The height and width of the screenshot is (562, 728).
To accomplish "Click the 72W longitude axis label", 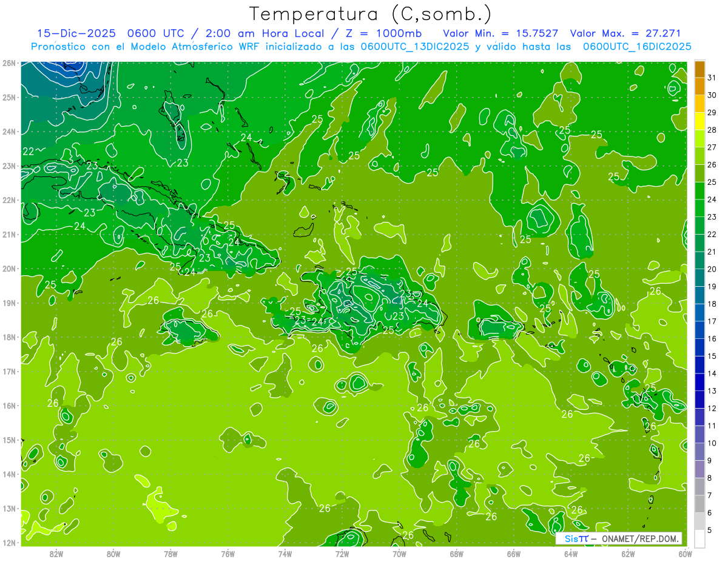I will (x=342, y=554).
